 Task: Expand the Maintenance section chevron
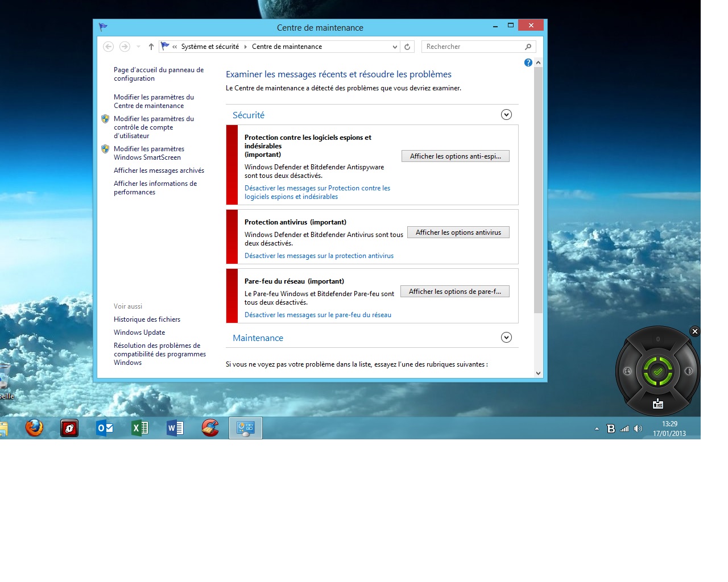click(506, 338)
